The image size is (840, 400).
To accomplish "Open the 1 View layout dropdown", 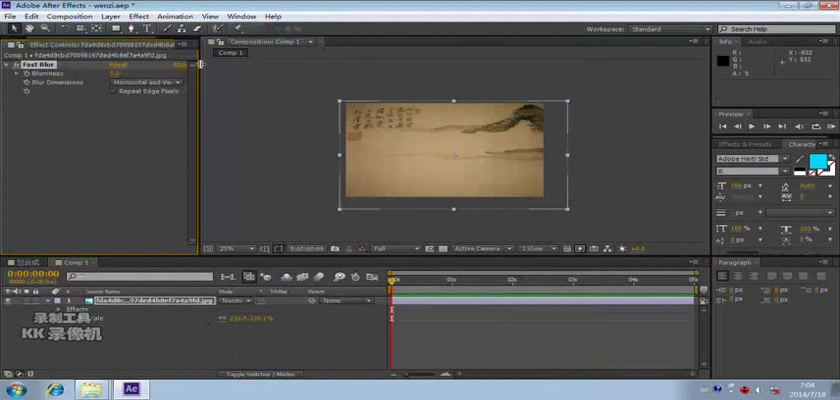I will 538,249.
